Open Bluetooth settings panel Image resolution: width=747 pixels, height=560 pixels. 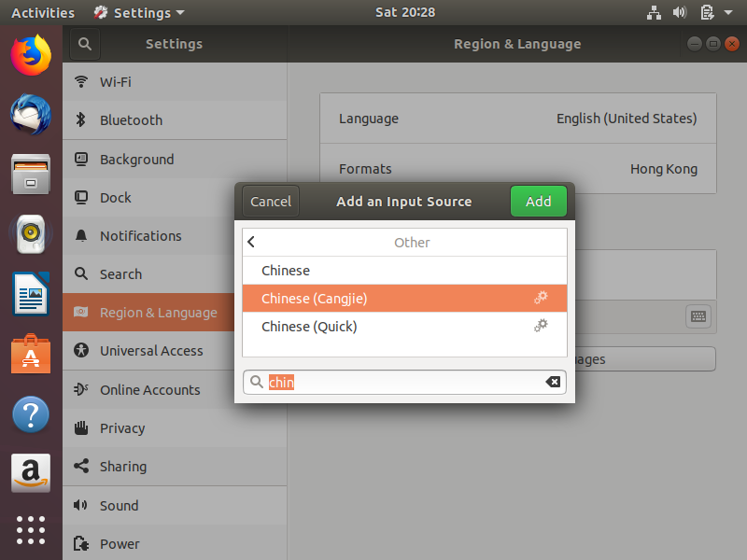click(175, 120)
